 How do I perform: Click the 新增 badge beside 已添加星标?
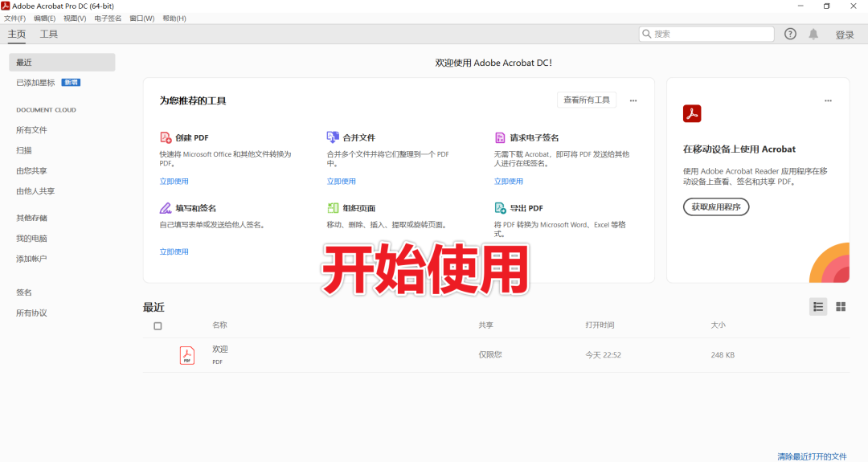pos(71,83)
